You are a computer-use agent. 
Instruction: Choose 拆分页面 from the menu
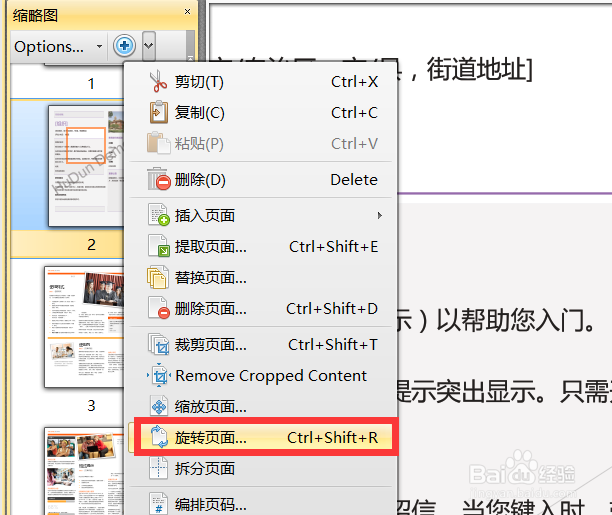pyautogui.click(x=261, y=469)
